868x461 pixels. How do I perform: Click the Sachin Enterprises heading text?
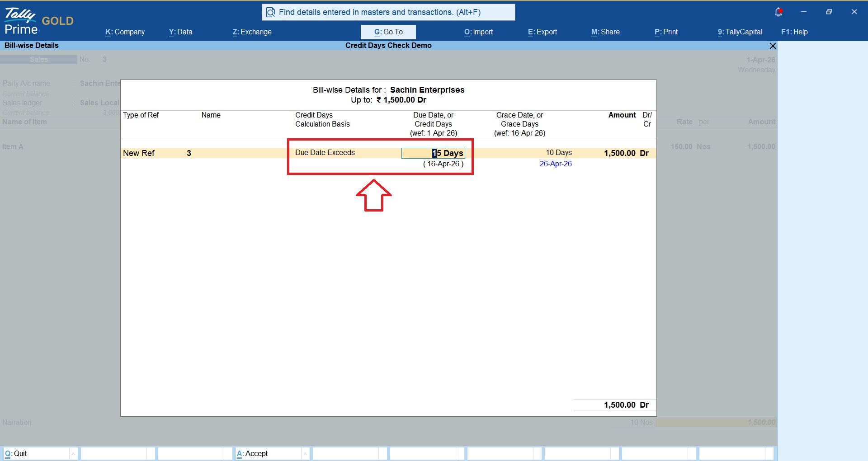tap(427, 90)
